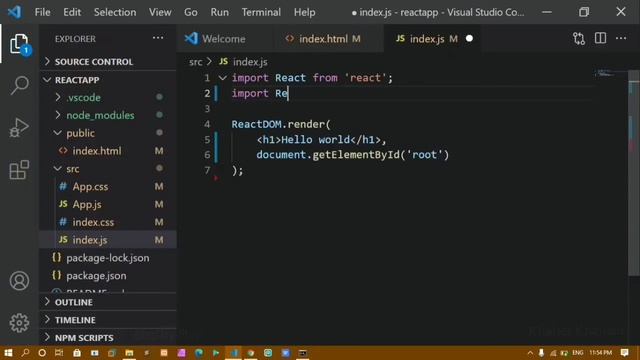Open Chrome on taskbar
The width and height of the screenshot is (640, 360).
click(x=251, y=353)
